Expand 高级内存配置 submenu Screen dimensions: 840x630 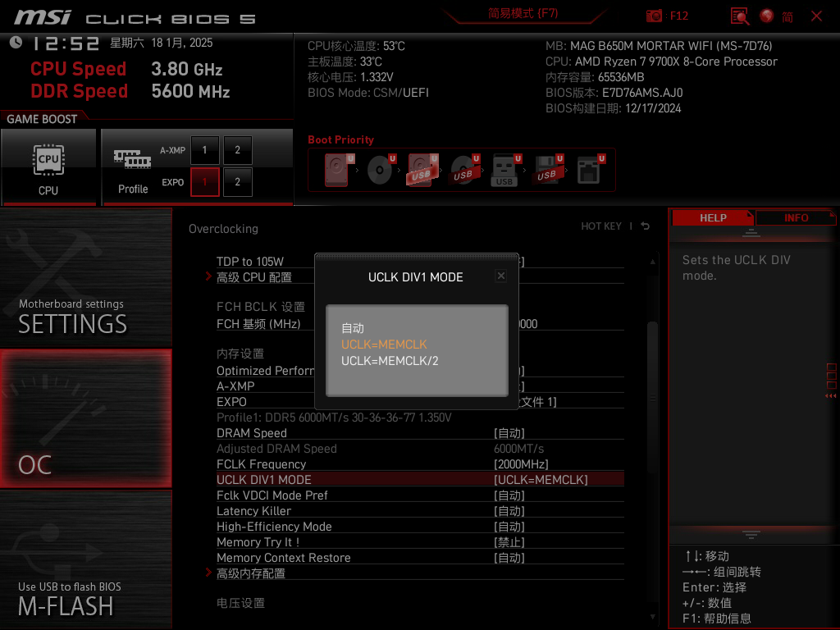251,573
